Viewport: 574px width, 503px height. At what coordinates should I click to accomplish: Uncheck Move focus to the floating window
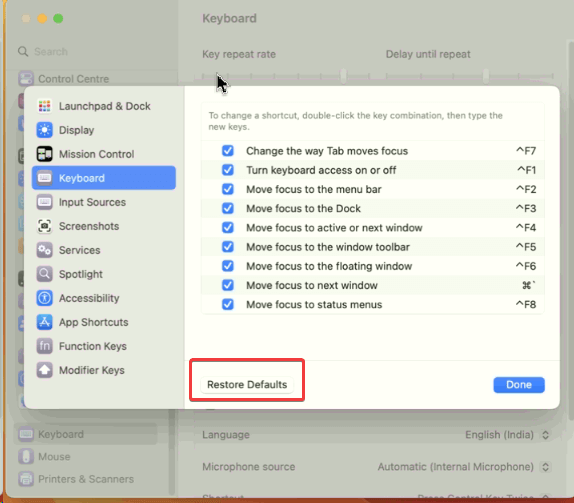point(228,266)
